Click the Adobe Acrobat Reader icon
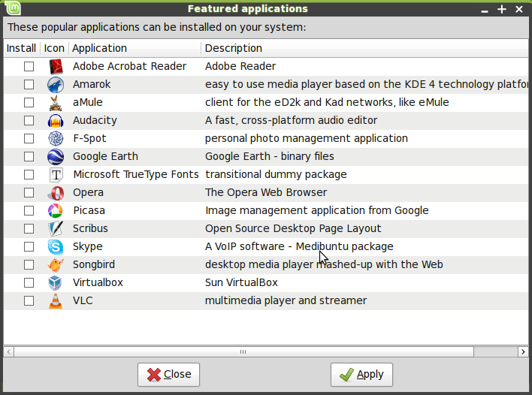Screen dimensions: 532x395 point(56,66)
